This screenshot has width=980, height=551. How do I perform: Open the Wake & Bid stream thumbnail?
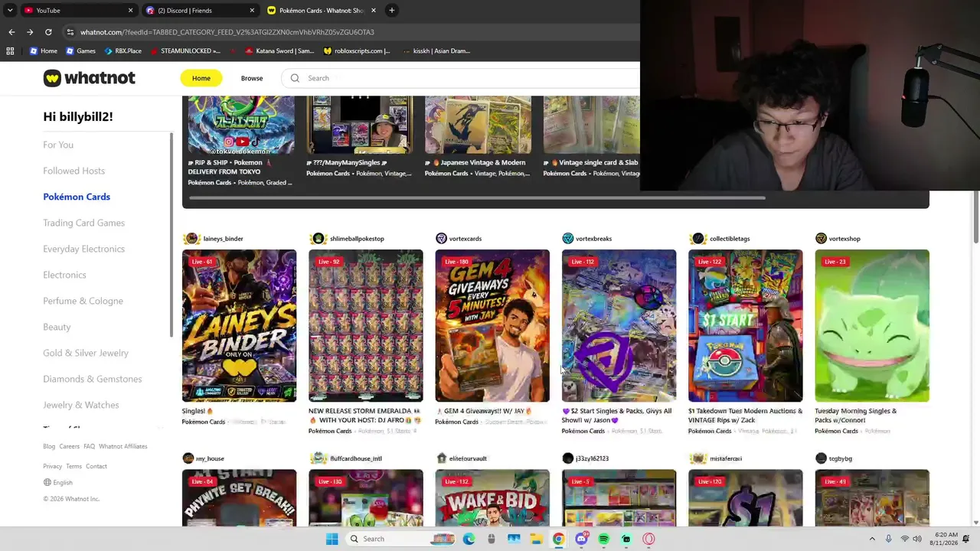492,497
